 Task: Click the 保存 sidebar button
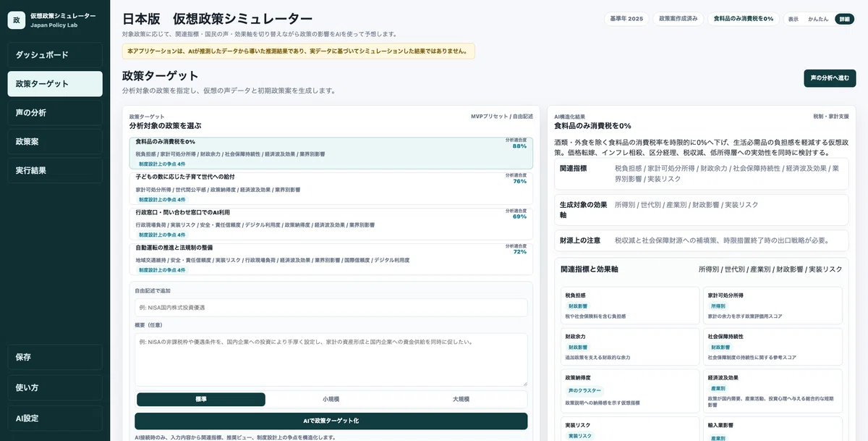click(x=55, y=357)
